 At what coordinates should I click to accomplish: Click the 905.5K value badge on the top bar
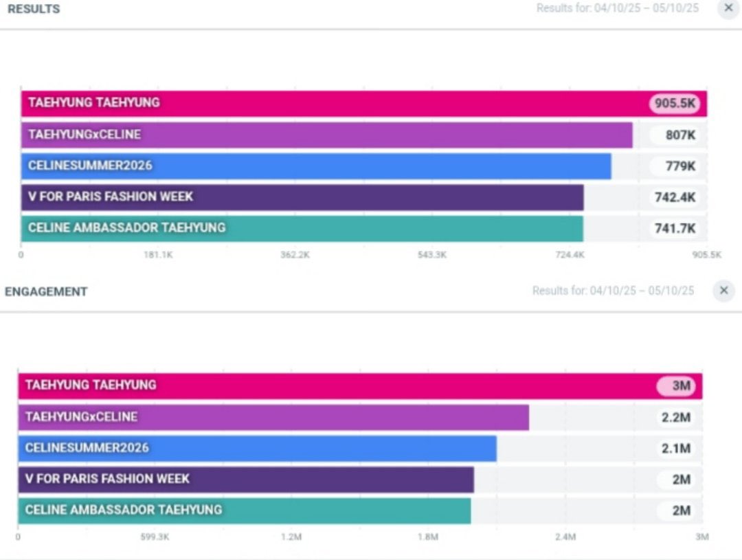675,103
